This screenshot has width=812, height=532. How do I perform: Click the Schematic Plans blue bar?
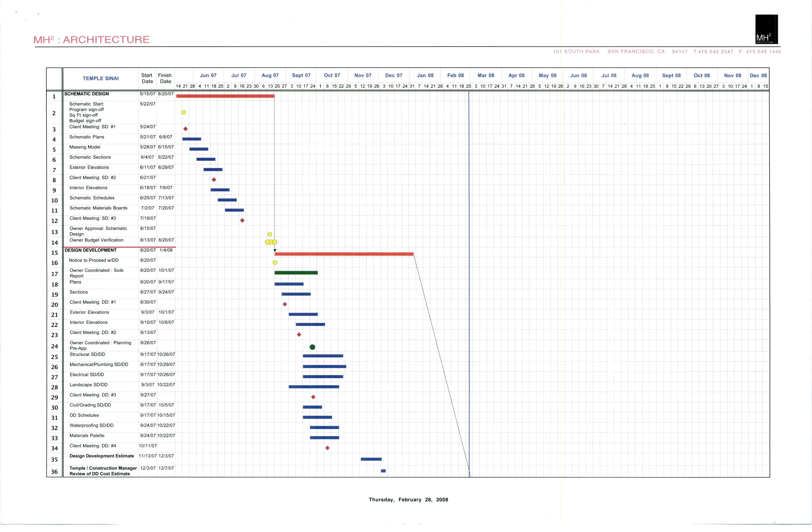tap(192, 139)
